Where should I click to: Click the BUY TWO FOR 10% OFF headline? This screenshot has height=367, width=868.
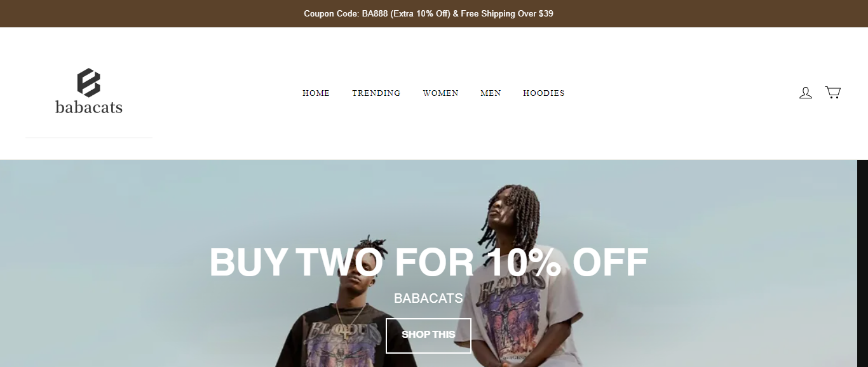point(429,262)
